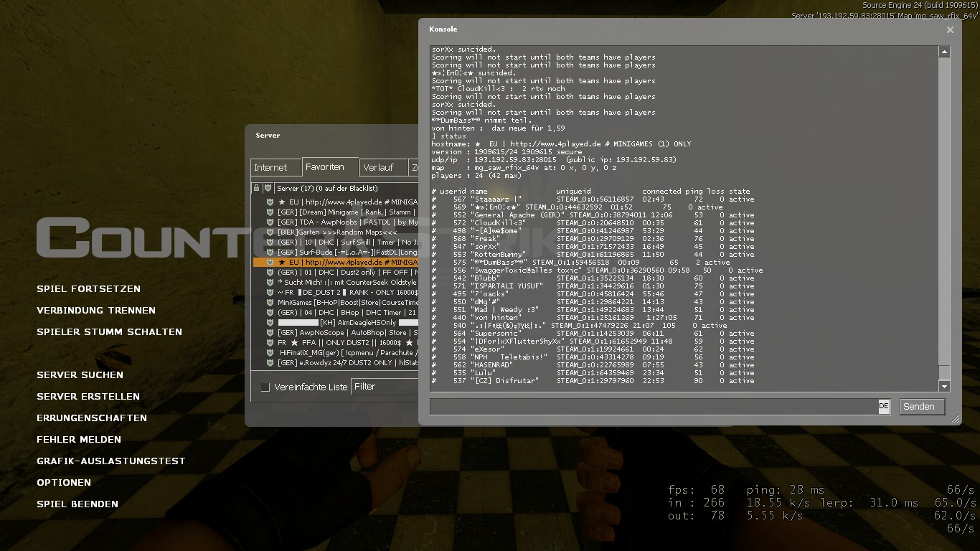Enable the Vereinfachte Liste checkbox
The width and height of the screenshot is (980, 551).
[265, 387]
